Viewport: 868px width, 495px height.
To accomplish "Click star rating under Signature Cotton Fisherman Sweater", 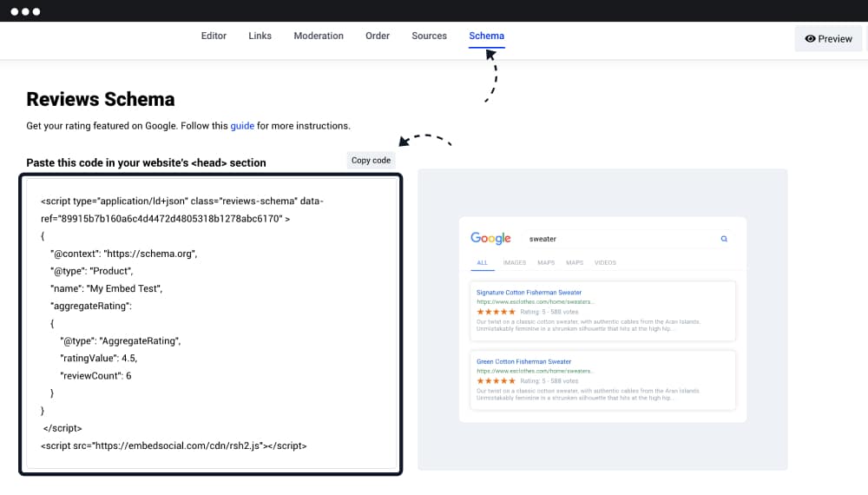I will [496, 312].
